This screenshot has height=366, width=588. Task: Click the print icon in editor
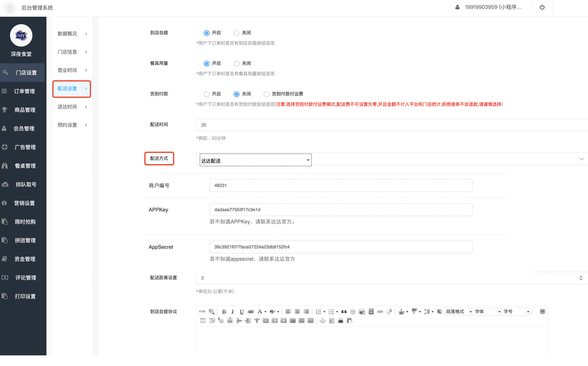pyautogui.click(x=340, y=321)
